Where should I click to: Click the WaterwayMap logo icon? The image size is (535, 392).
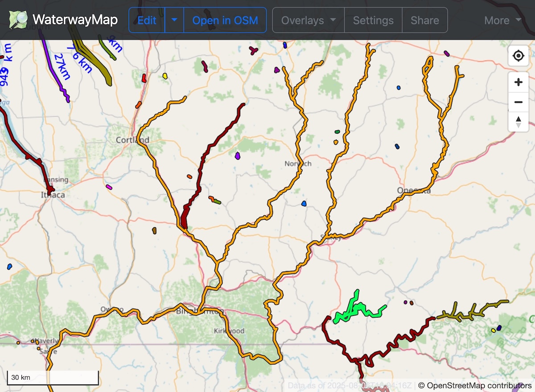coord(18,20)
